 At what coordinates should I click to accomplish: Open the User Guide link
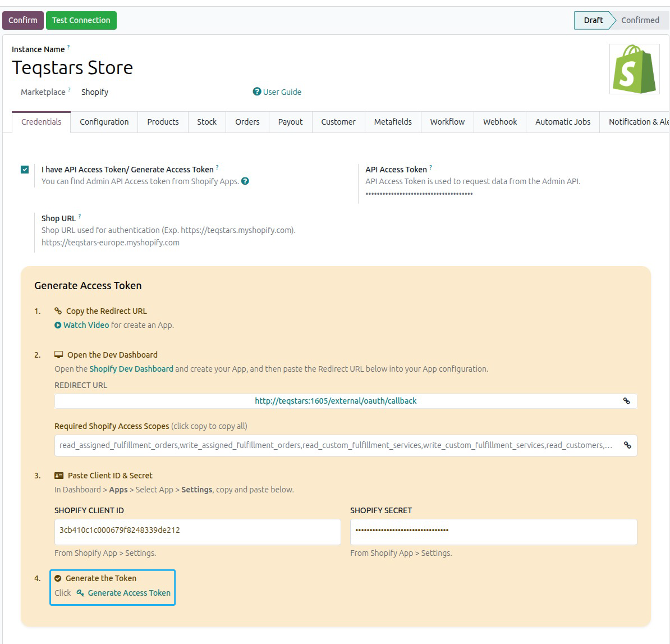pos(282,92)
